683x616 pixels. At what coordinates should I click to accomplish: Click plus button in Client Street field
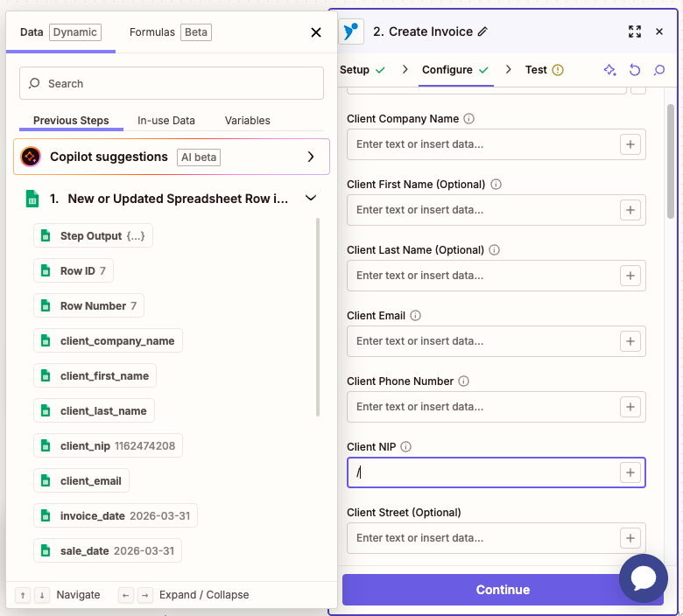pyautogui.click(x=630, y=538)
